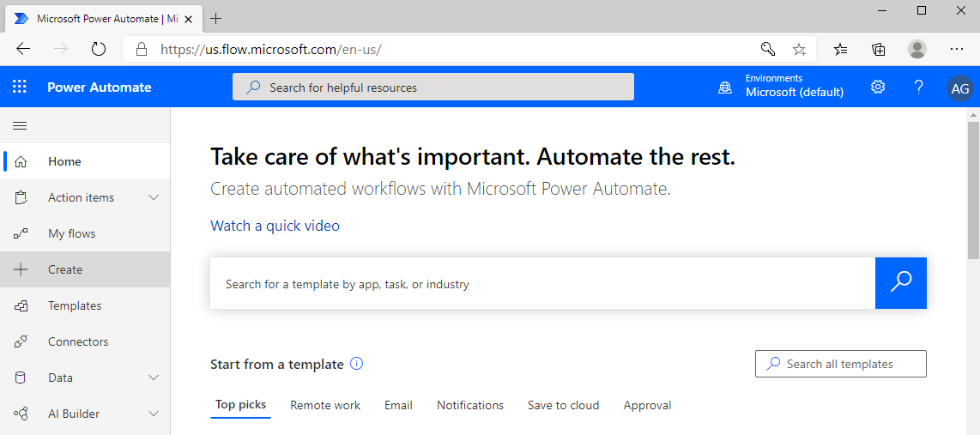The height and width of the screenshot is (435, 980).
Task: Open Templates in the sidebar
Action: pyautogui.click(x=75, y=305)
